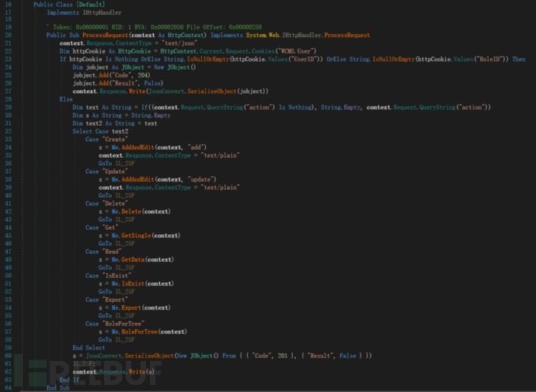Click 'Me.Export(context)' on line 54
Screen dimensions: 536x392
coord(141,308)
